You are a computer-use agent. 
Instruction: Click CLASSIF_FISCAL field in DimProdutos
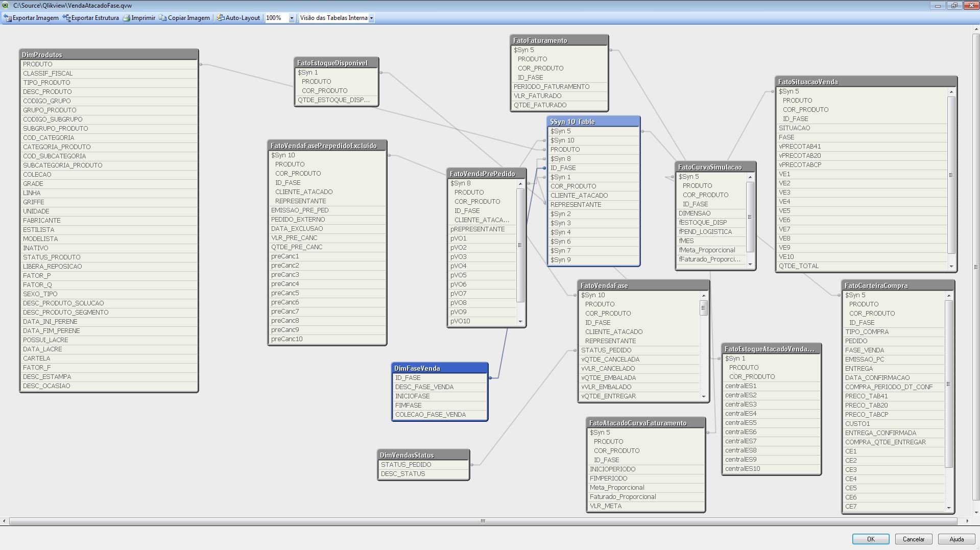coord(109,74)
